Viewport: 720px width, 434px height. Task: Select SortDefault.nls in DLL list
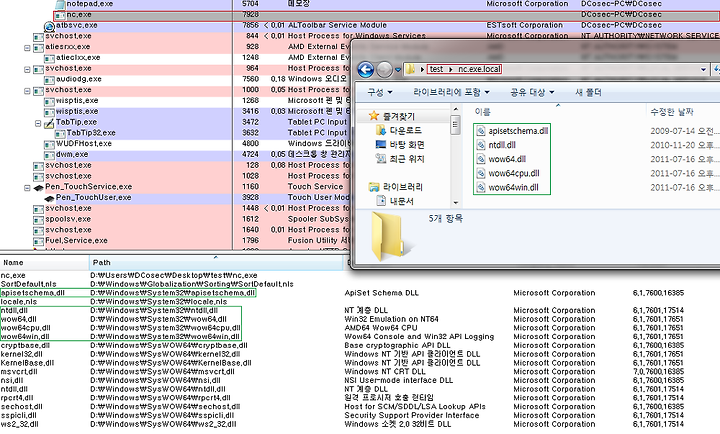pyautogui.click(x=28, y=284)
